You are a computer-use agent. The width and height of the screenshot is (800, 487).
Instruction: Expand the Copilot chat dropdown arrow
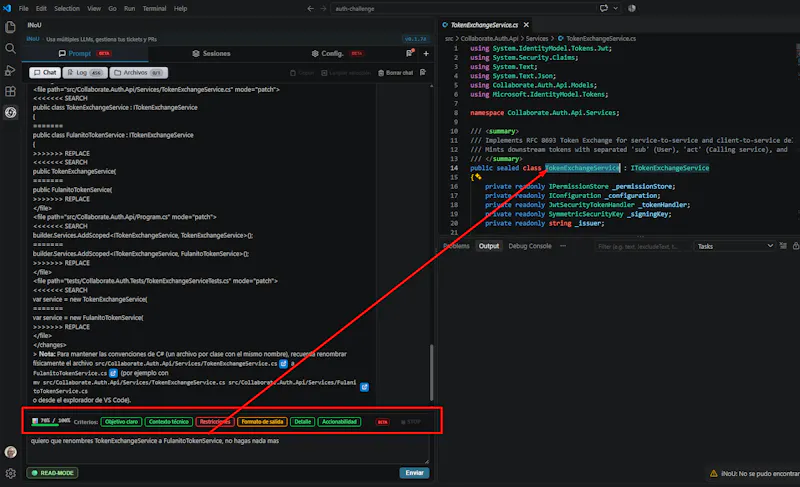point(615,8)
